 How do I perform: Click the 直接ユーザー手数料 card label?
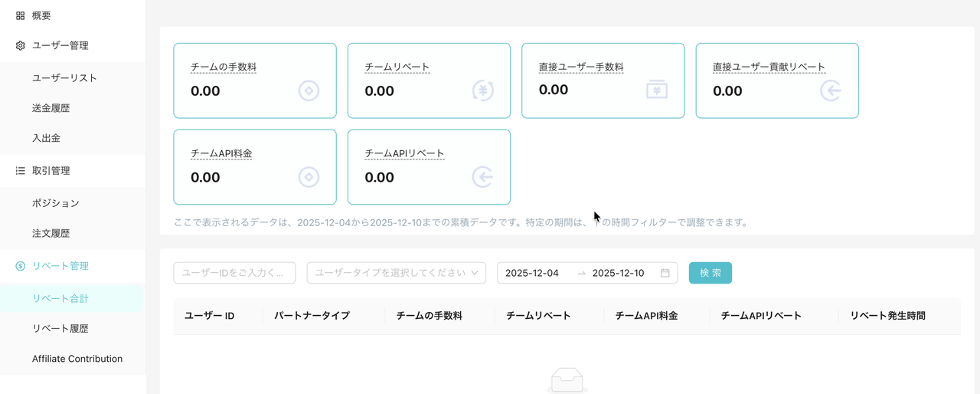(x=581, y=67)
